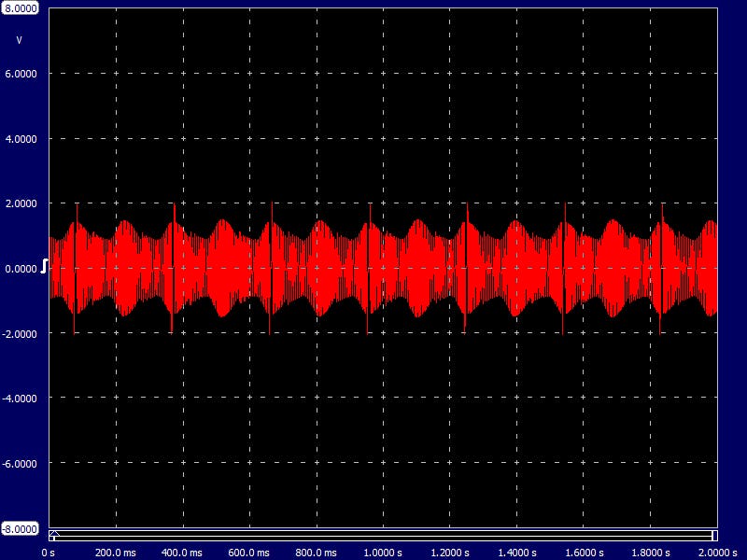Click the 6.0000 voltage axis label
Screen dimensions: 747x560
tap(22, 74)
